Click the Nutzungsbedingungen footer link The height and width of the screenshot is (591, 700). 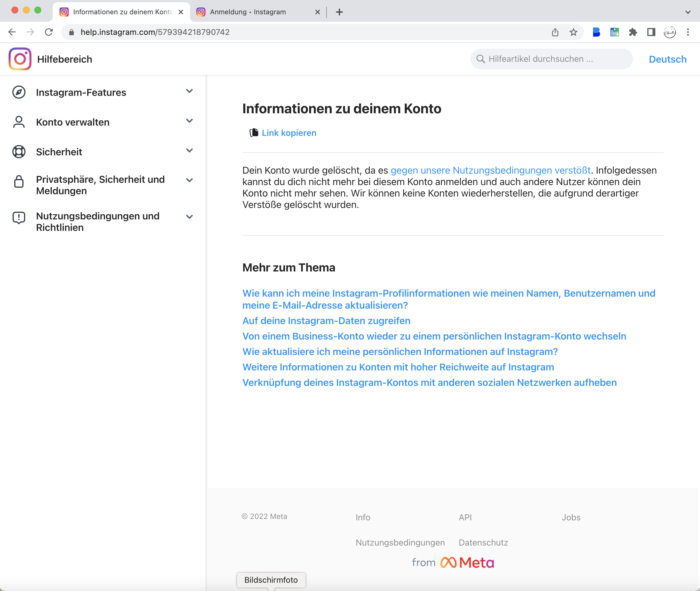click(400, 542)
